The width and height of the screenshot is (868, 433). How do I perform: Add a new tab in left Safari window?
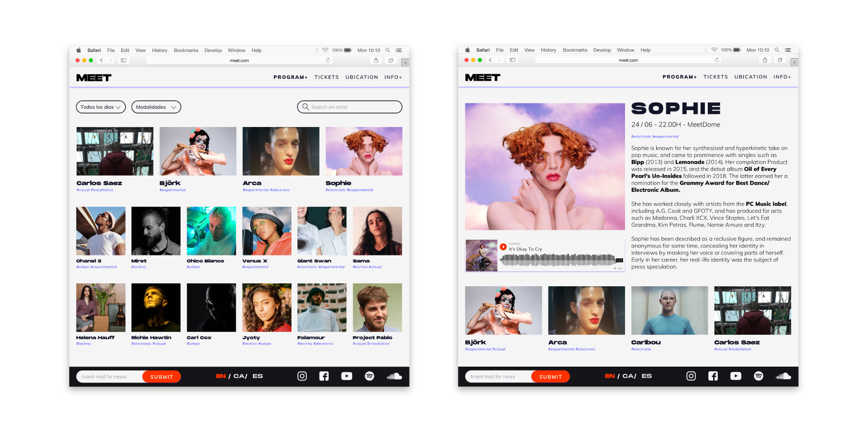tap(406, 63)
